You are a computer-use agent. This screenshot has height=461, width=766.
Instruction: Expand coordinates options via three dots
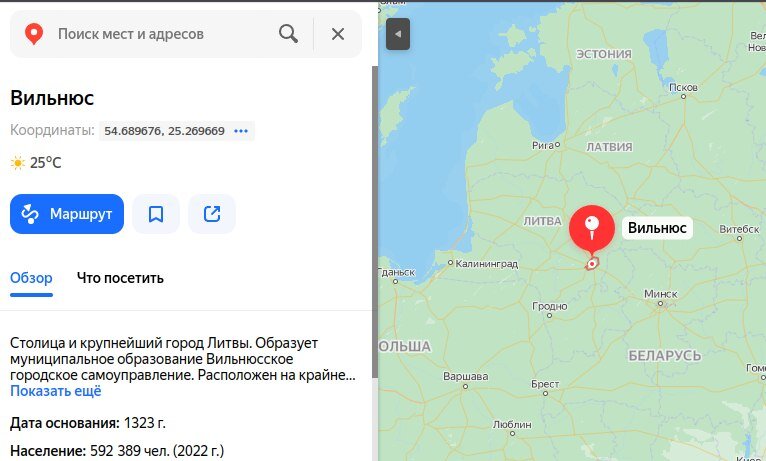[241, 131]
